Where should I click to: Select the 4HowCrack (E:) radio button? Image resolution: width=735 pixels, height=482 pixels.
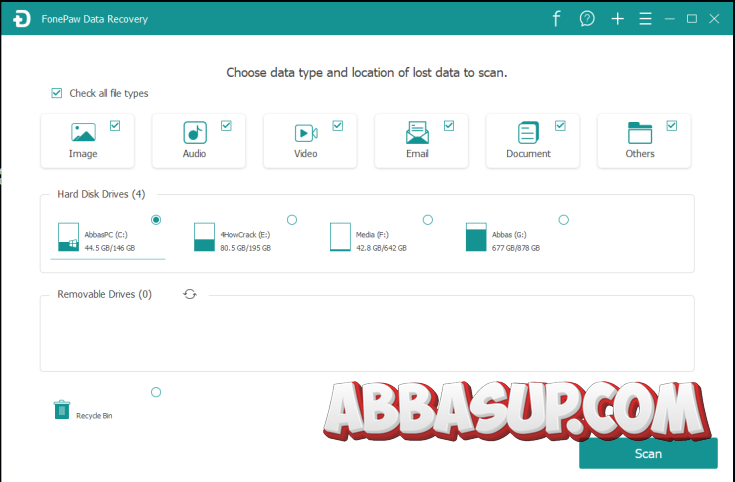[x=292, y=219]
